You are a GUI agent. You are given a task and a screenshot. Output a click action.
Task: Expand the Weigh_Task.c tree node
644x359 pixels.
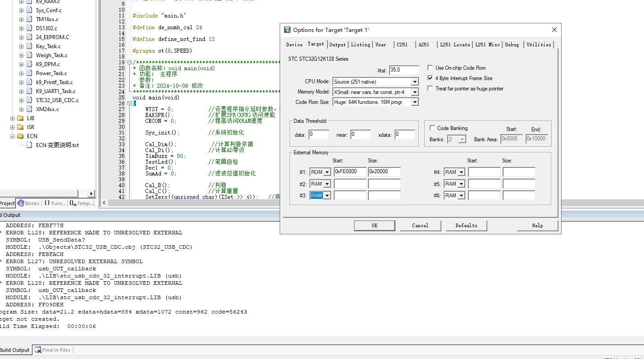(x=21, y=55)
